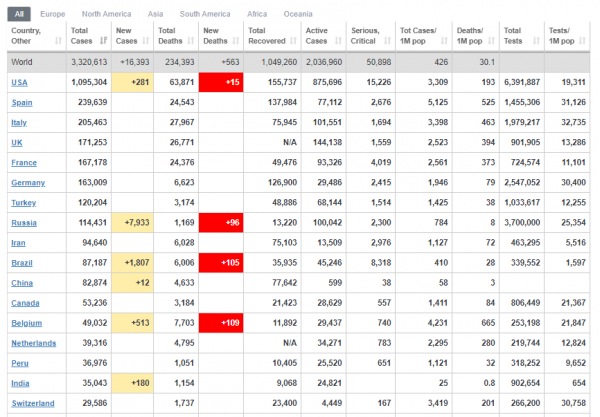Open the Russia country link

coord(24,223)
